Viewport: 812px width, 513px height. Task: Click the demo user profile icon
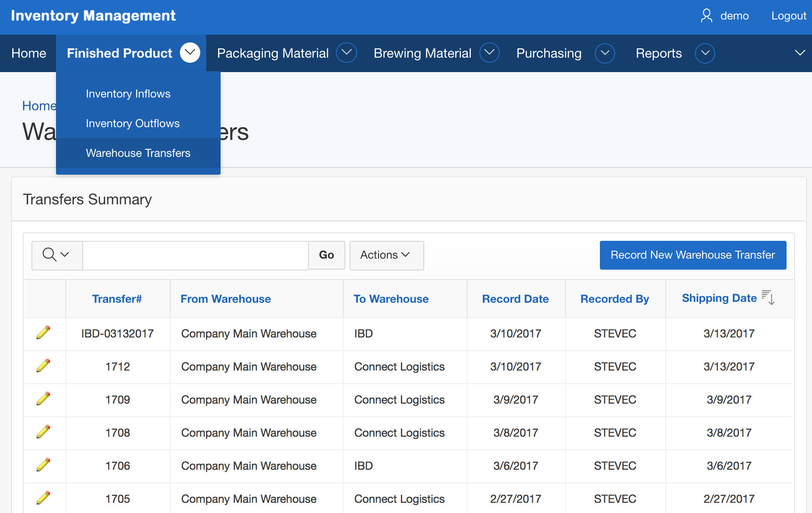pyautogui.click(x=706, y=16)
